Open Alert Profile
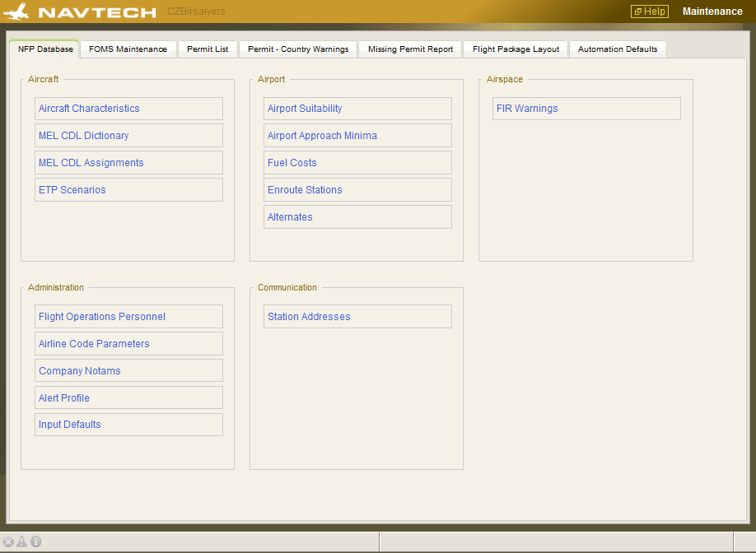This screenshot has height=553, width=756. pos(128,398)
